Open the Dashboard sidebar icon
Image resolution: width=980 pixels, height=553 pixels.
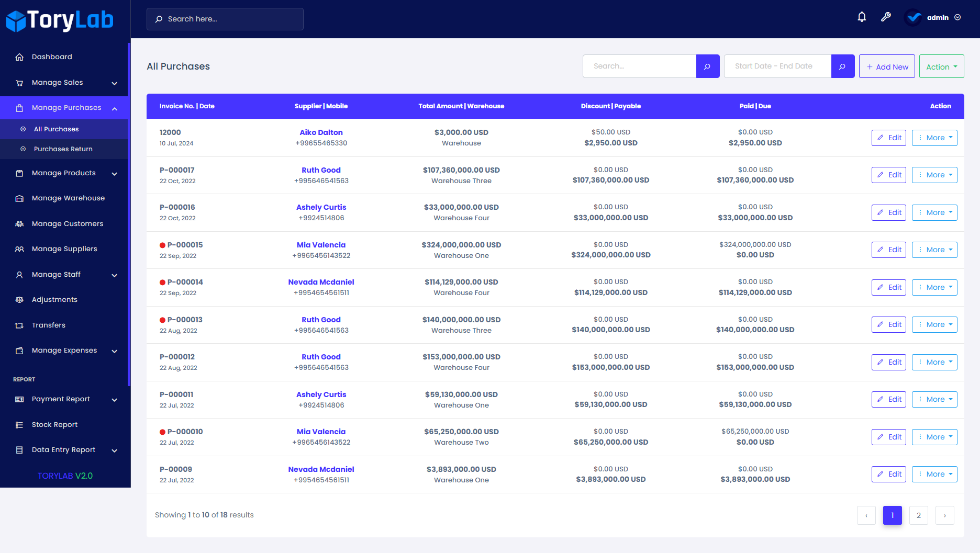point(19,57)
